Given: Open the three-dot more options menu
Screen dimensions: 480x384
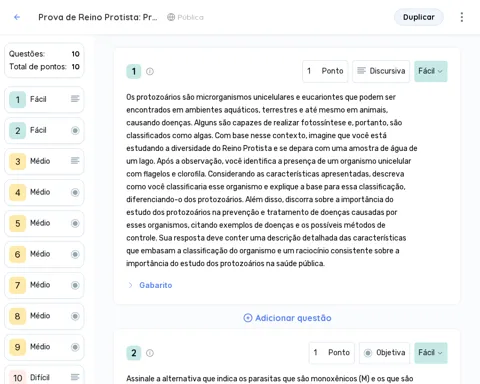Looking at the screenshot, I should pos(462,17).
